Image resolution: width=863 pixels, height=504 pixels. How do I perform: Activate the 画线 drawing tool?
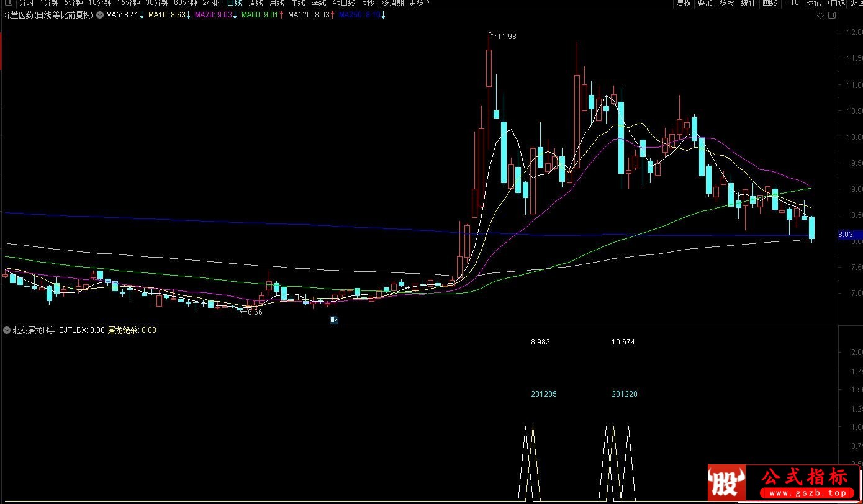pos(770,2)
